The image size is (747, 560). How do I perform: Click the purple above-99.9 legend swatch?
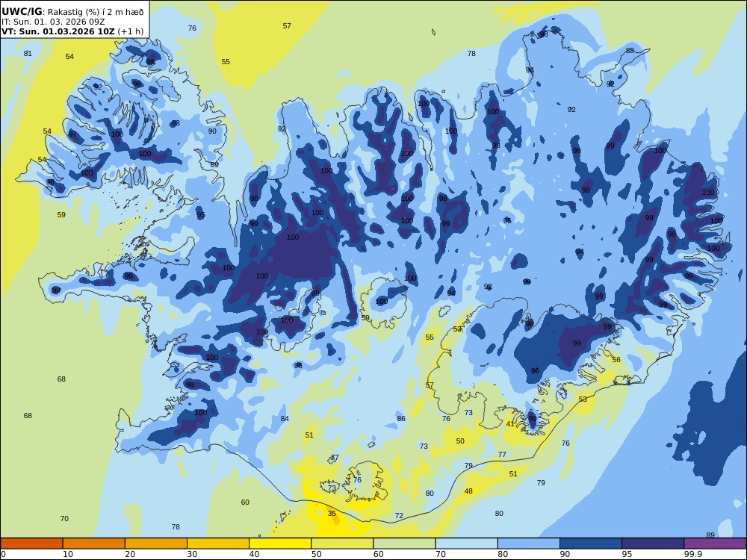click(715, 544)
